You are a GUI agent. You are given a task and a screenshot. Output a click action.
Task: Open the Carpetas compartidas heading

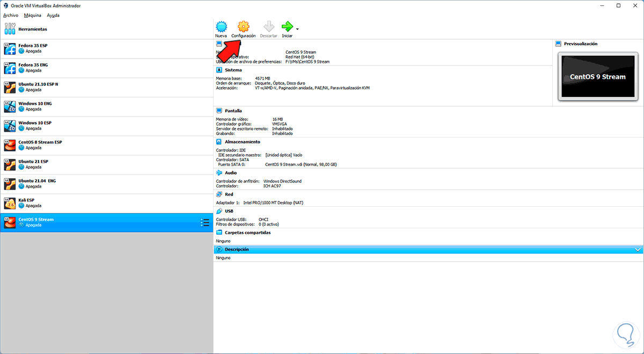click(248, 233)
